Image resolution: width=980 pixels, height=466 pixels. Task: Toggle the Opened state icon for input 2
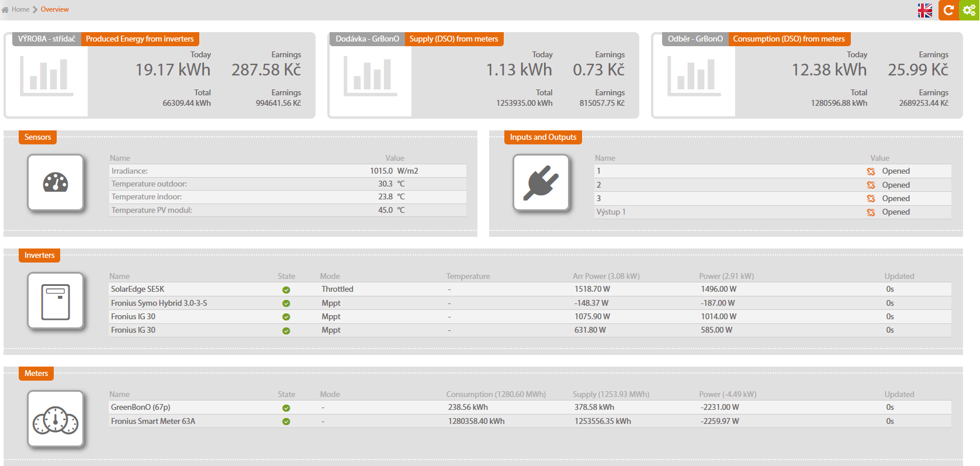coord(871,185)
